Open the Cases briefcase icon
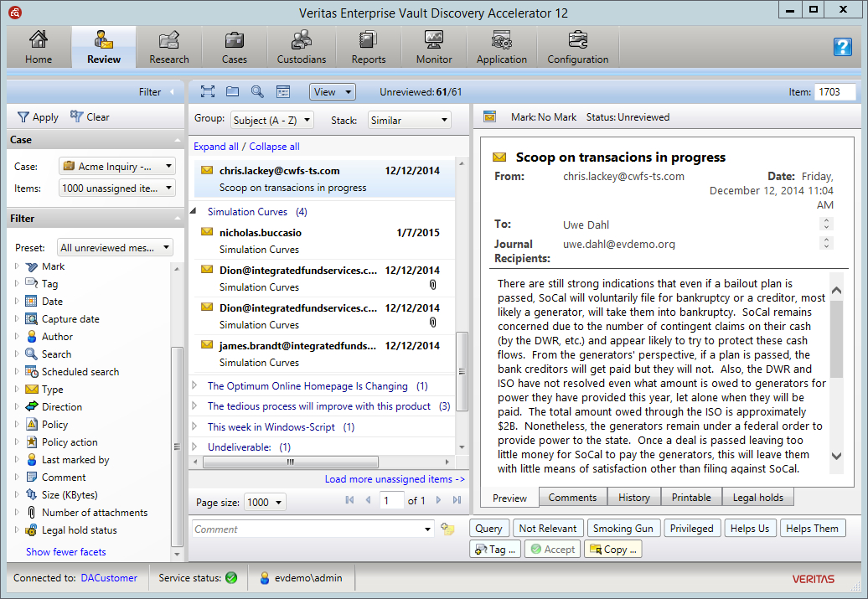 pos(234,40)
